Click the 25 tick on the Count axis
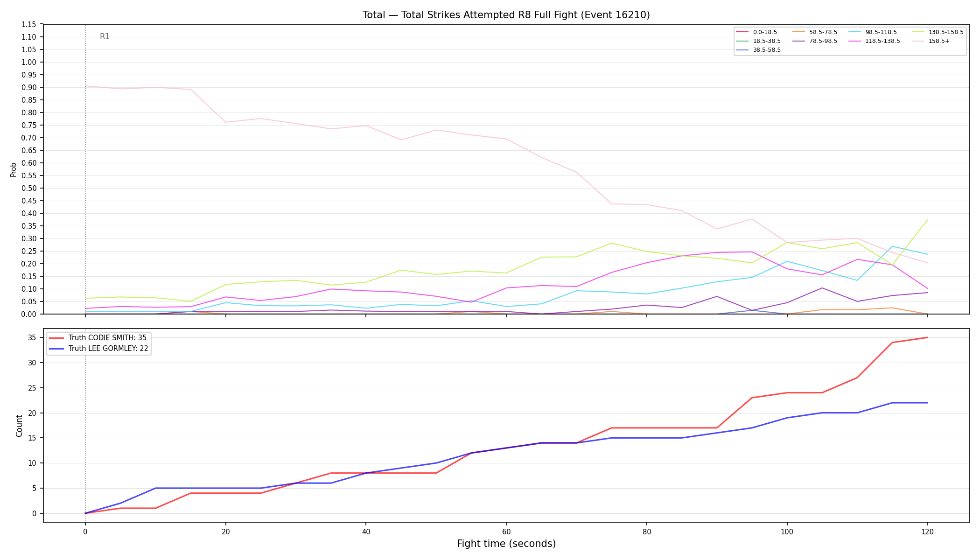 [x=33, y=388]
